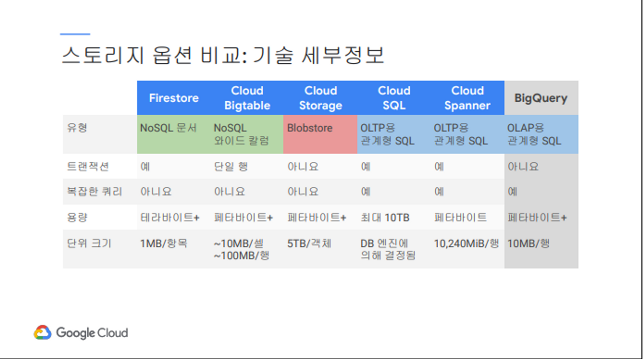
Task: Click the 5TB/객체 cell
Action: [309, 243]
